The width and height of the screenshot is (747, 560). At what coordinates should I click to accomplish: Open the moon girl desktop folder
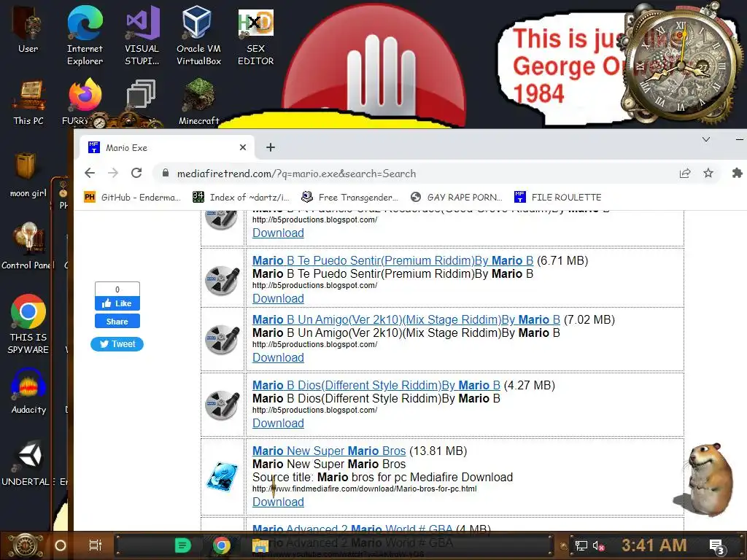[x=28, y=174]
